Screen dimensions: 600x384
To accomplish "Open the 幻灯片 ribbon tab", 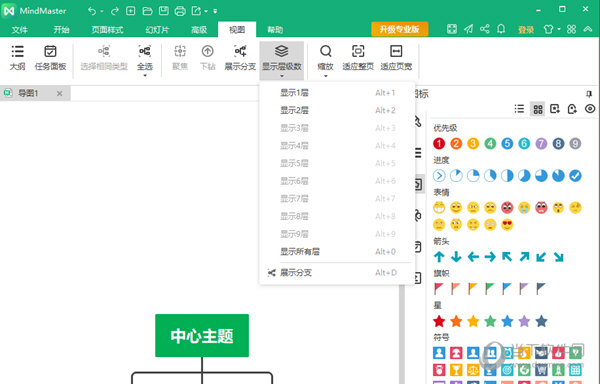I will pyautogui.click(x=157, y=29).
